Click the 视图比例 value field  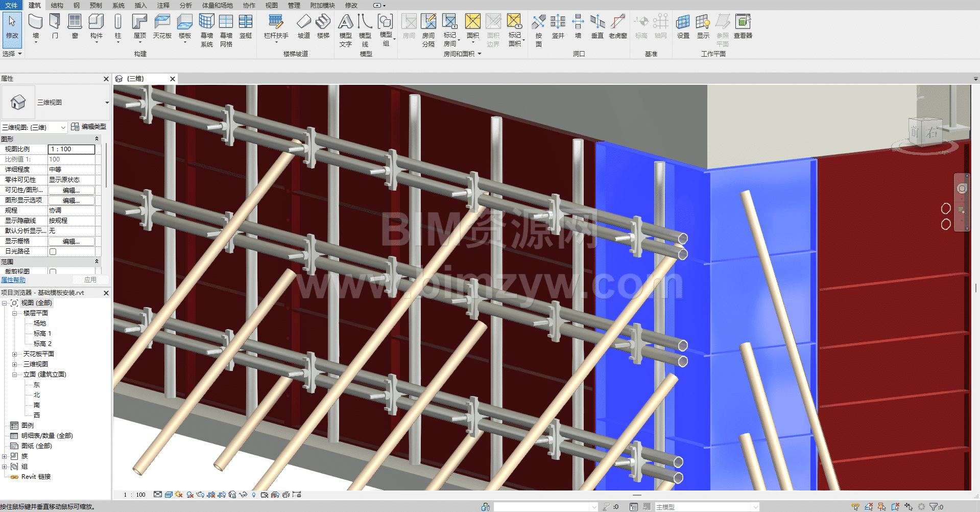[71, 149]
